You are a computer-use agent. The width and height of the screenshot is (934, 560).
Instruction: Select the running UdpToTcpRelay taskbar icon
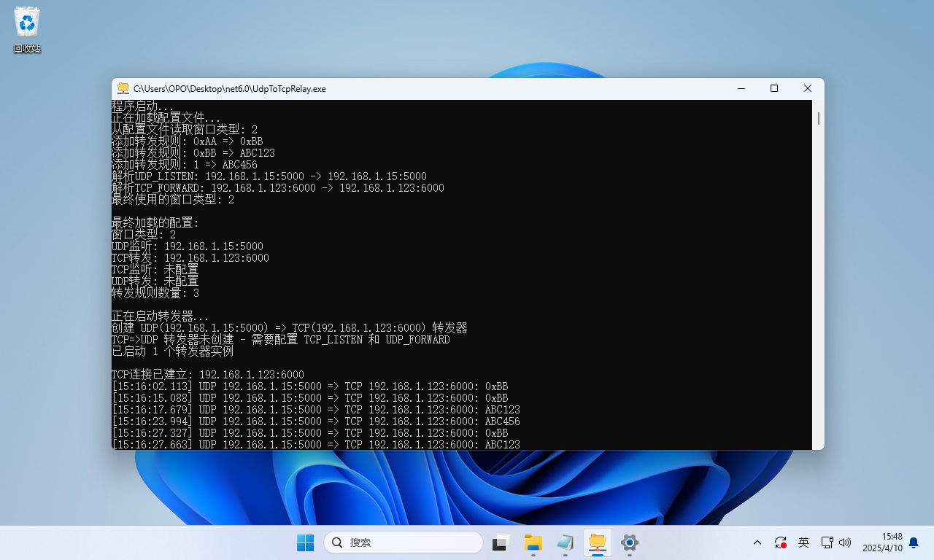(598, 542)
